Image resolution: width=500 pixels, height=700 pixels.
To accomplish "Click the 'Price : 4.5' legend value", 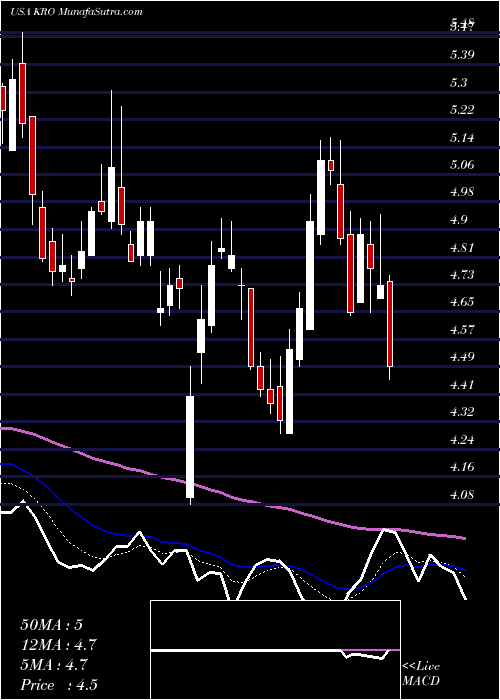I will click(59, 685).
